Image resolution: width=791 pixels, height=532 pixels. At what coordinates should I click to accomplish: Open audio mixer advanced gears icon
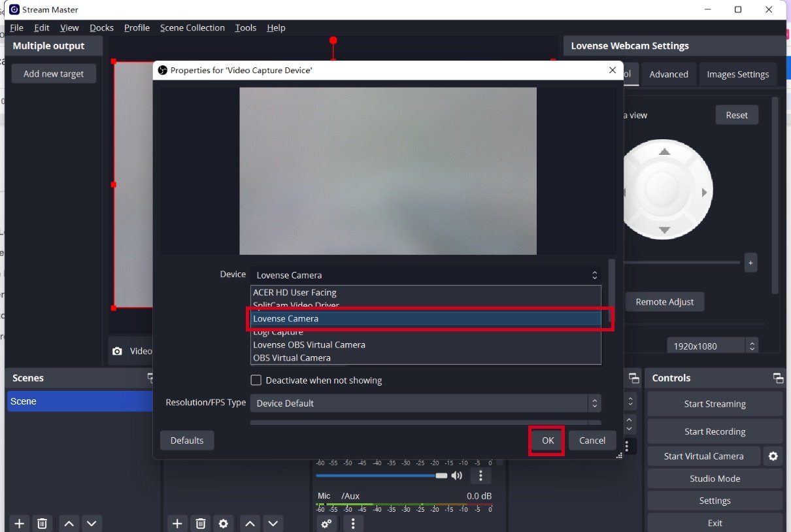[326, 524]
